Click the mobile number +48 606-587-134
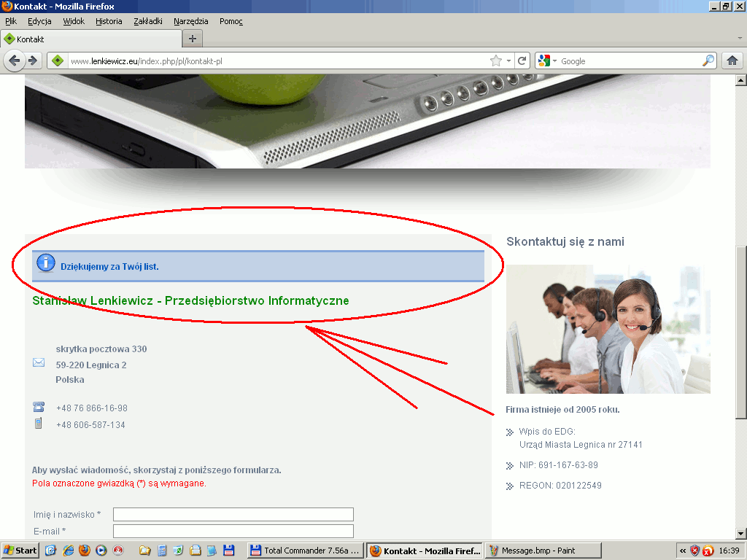The image size is (747, 560). coord(90,425)
